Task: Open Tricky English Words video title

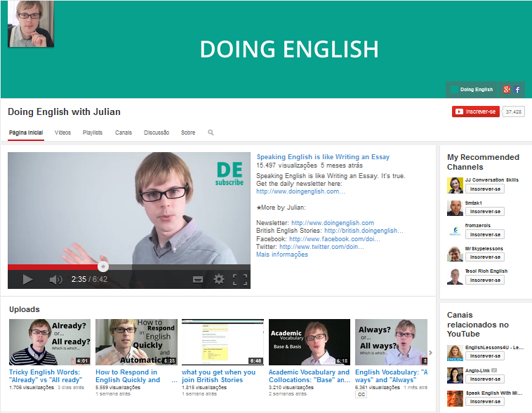Action: pyautogui.click(x=46, y=376)
